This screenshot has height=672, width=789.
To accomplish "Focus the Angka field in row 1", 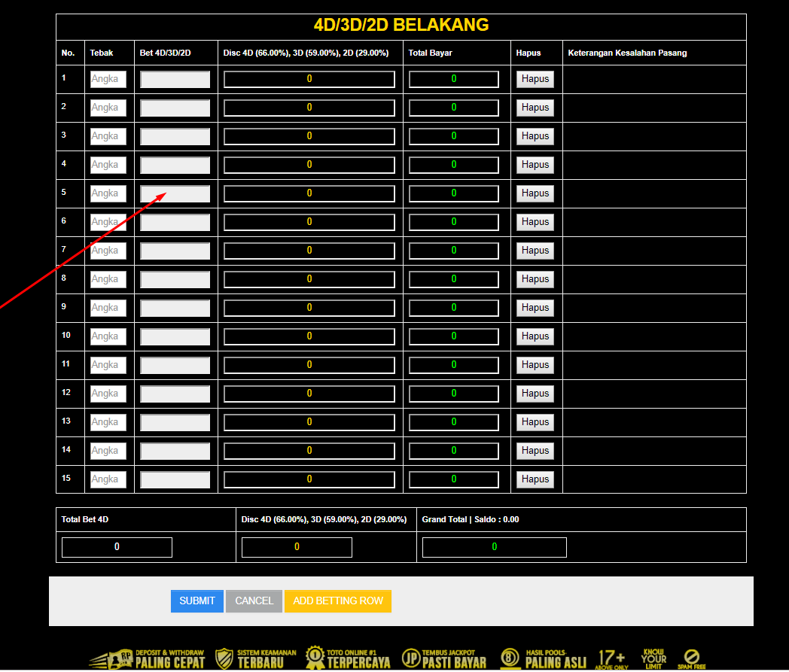I will (108, 79).
